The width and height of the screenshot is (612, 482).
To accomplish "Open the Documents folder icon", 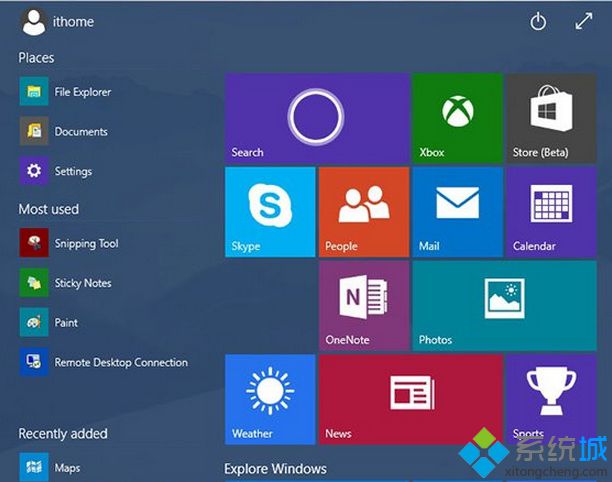I will click(x=34, y=131).
